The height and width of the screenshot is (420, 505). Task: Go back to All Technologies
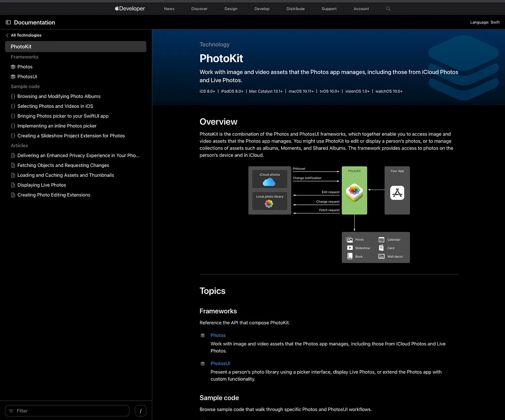26,35
